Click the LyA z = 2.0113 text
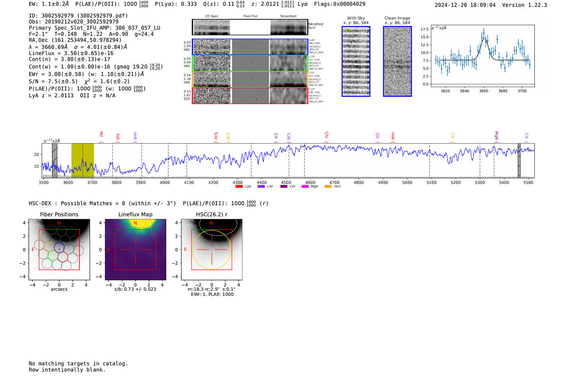The width and height of the screenshot is (576, 392). (x=51, y=95)
